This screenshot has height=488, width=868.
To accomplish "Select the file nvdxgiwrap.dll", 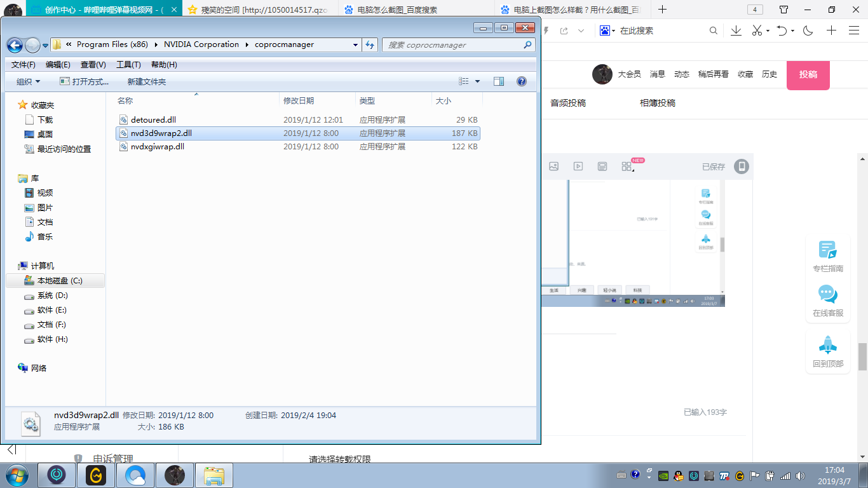I will point(158,147).
